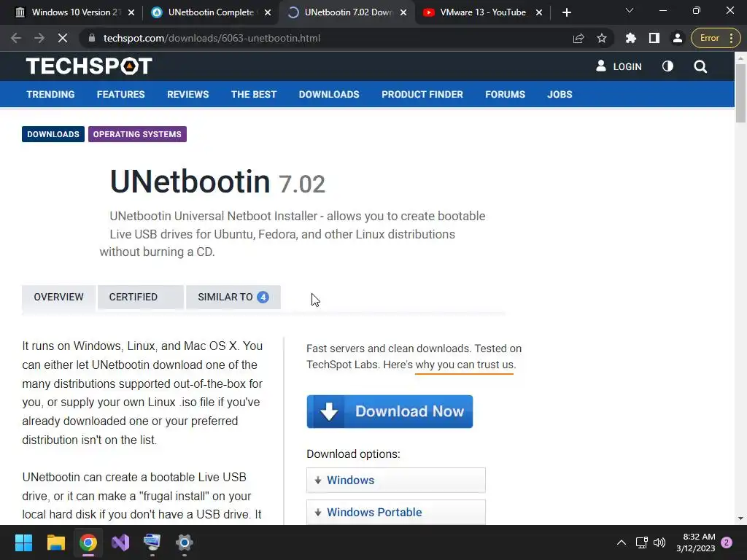Click the address bar URL
Viewport: 747px width, 560px height.
pos(212,38)
